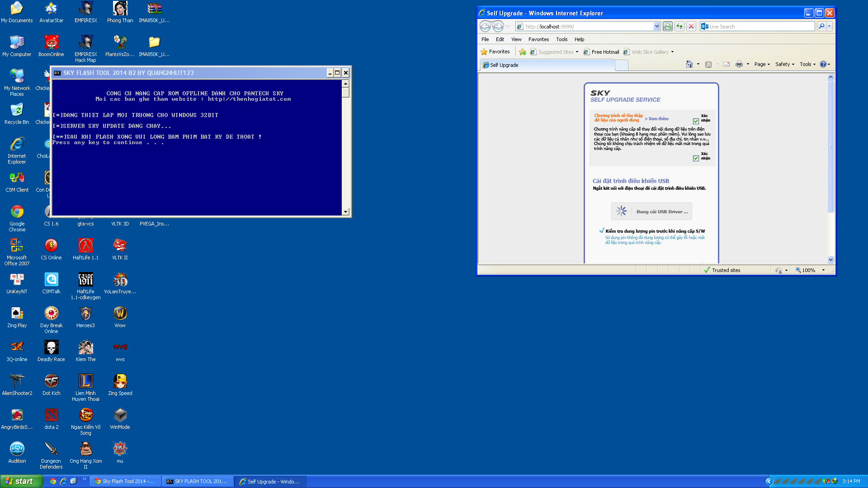
Task: Click the Đang cài USB Driver button
Action: 651,211
